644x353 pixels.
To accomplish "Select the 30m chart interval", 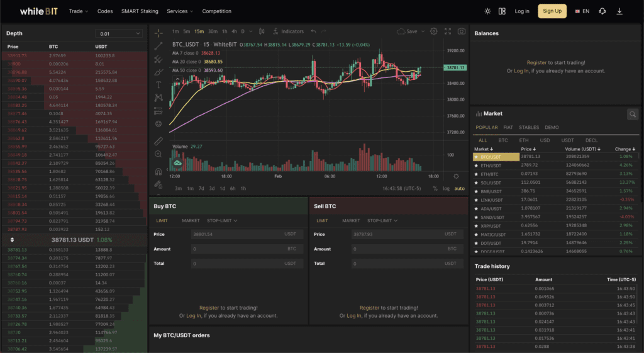I will [x=213, y=31].
